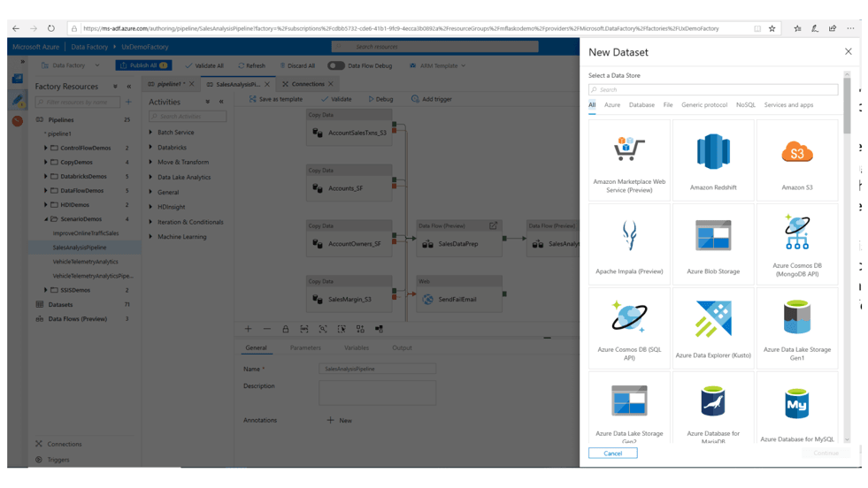The height and width of the screenshot is (488, 868).
Task: Add a New annotation
Action: point(340,421)
